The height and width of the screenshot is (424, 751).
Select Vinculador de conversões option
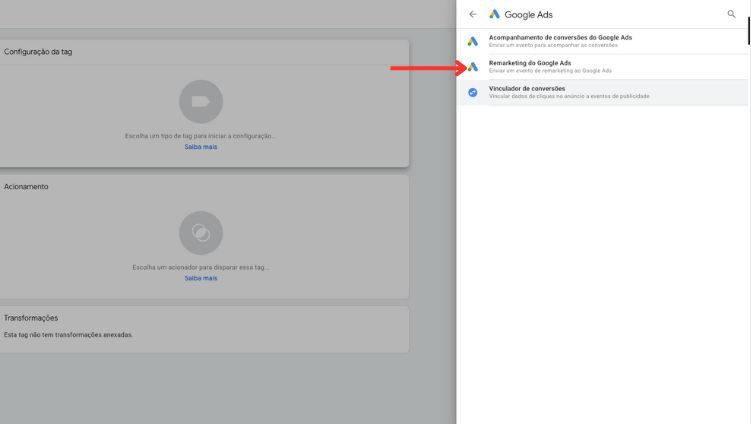[602, 92]
